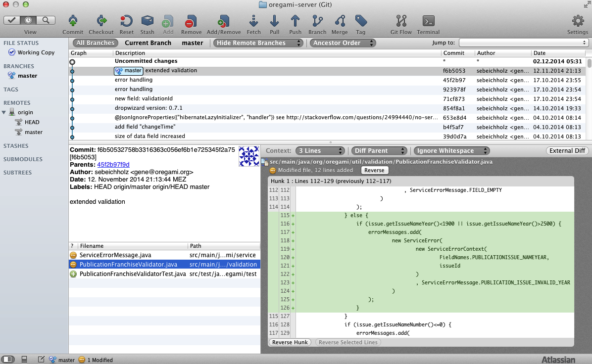
Task: Click the Tag toolbar icon
Action: click(360, 21)
